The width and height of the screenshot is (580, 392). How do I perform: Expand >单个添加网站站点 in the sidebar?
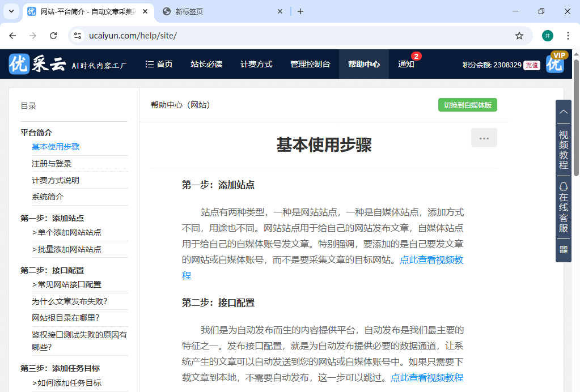click(68, 233)
